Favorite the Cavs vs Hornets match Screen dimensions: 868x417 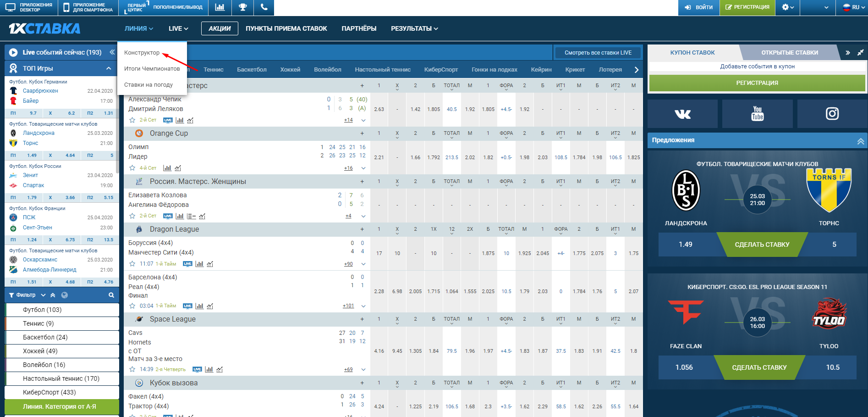click(132, 369)
